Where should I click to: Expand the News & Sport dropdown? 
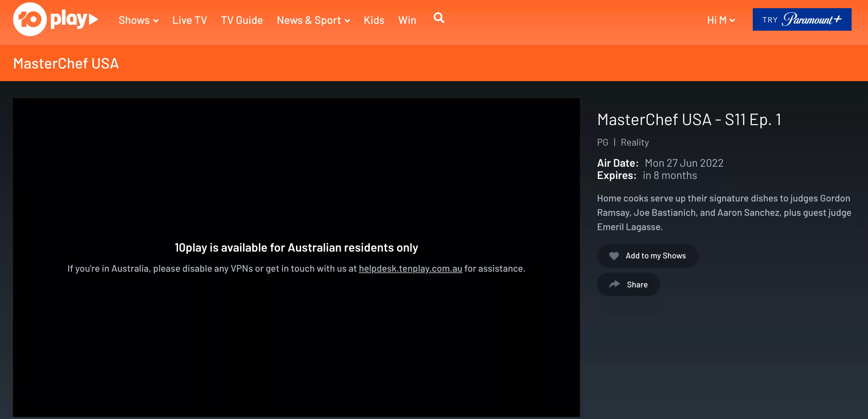(x=313, y=20)
